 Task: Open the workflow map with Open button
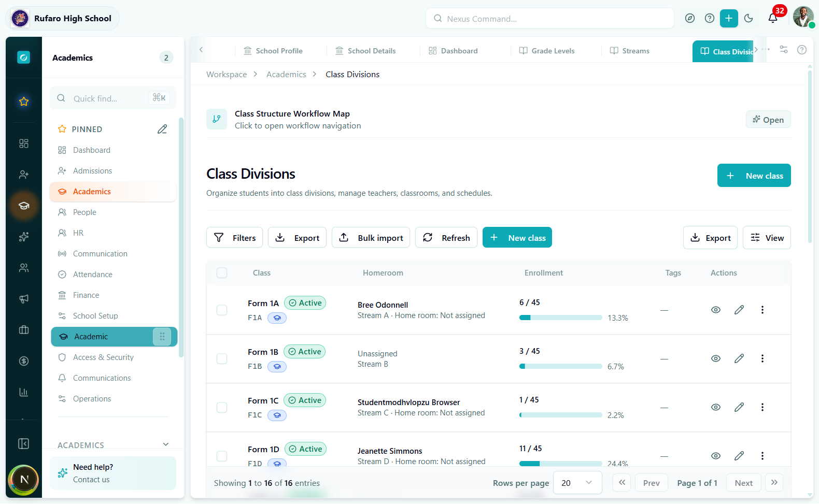click(768, 120)
